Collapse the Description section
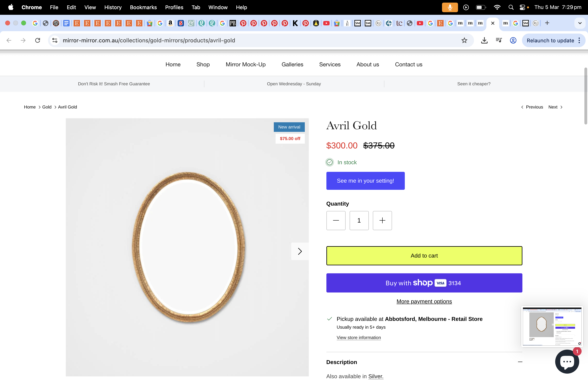Screen dimensions: 588x382 520,362
